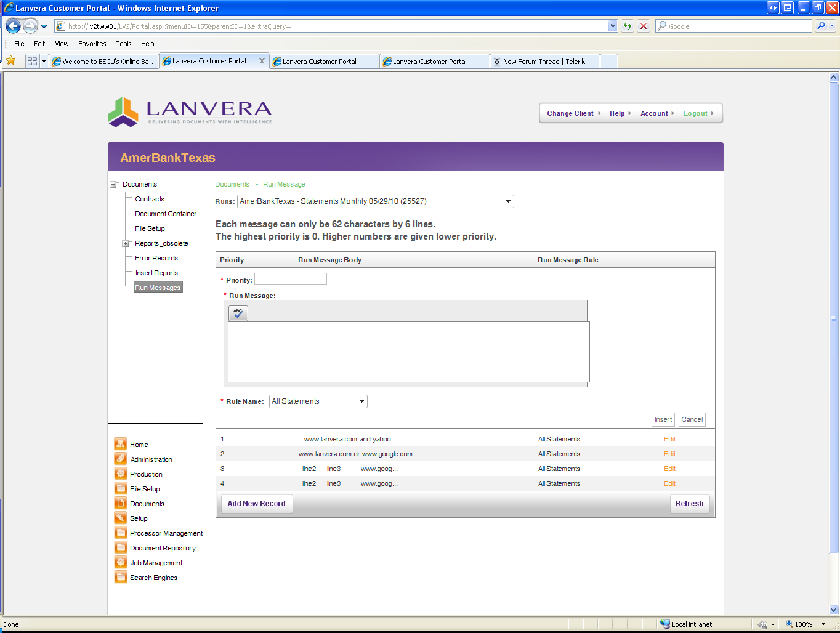Click the Setup pencil icon
This screenshot has height=633, width=840.
click(121, 518)
